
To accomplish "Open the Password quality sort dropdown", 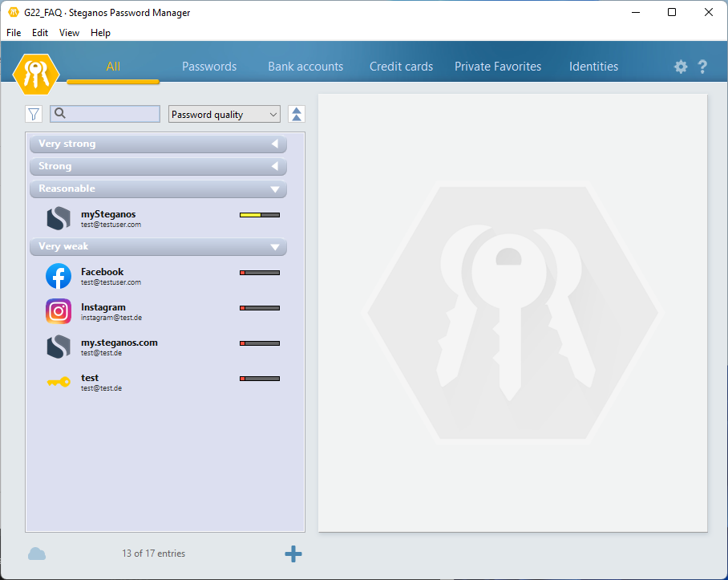I will click(224, 115).
